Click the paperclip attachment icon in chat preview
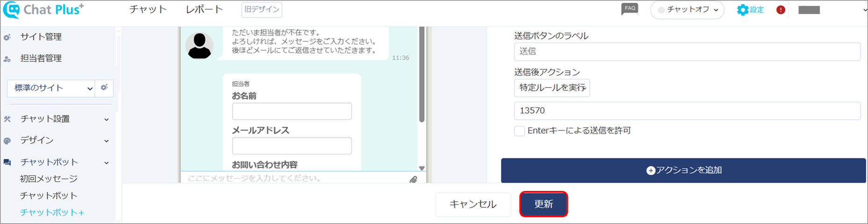The image size is (868, 224). [413, 179]
